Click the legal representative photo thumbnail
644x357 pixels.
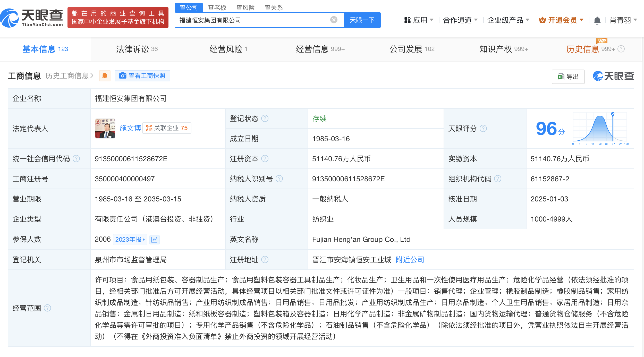[x=105, y=128]
